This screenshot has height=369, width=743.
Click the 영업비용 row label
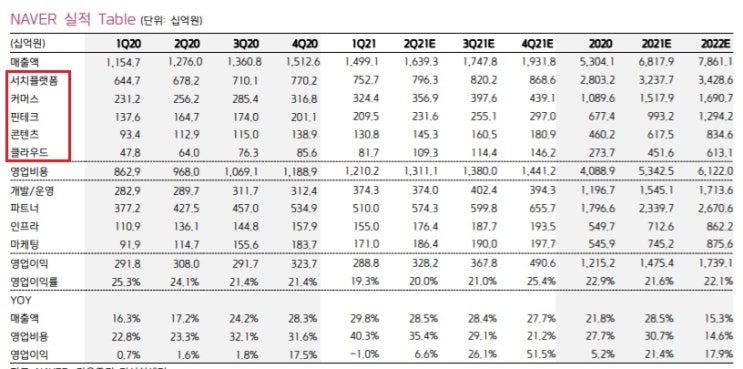29,172
